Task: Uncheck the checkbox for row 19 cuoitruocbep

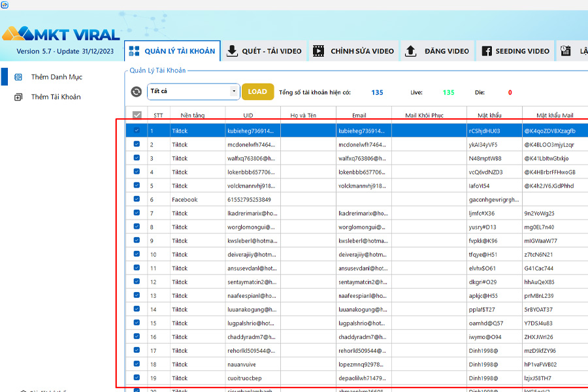Action: (x=137, y=378)
